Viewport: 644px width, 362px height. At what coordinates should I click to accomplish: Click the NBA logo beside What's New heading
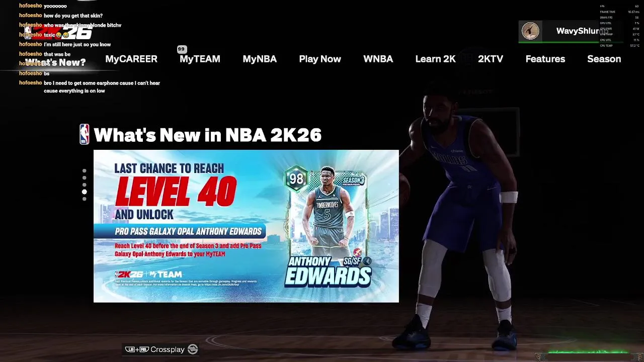pyautogui.click(x=85, y=134)
